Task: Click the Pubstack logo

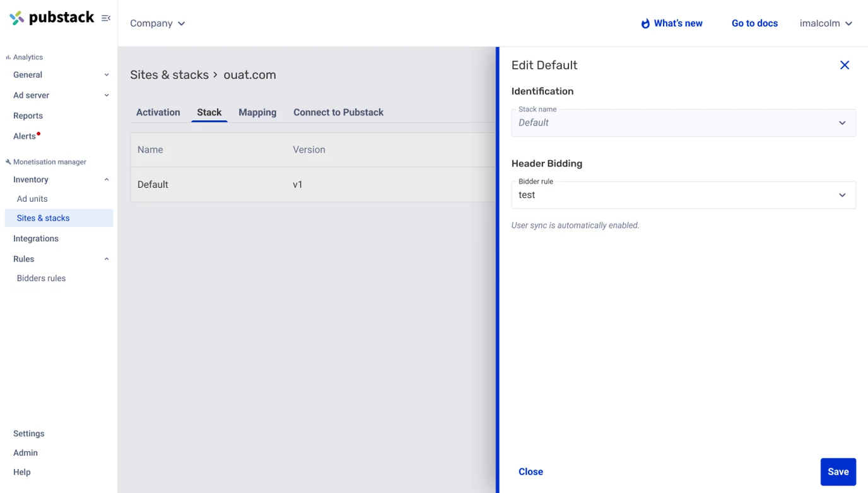Action: pos(52,18)
